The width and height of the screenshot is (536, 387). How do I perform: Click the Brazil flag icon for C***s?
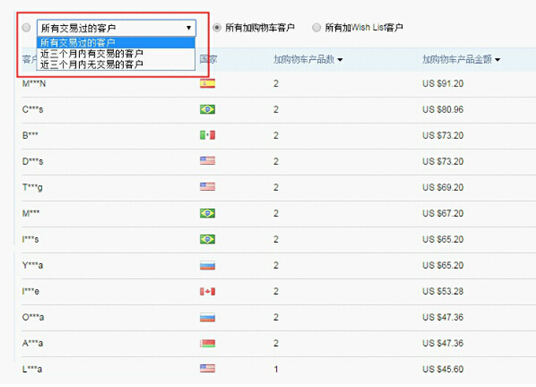207,109
